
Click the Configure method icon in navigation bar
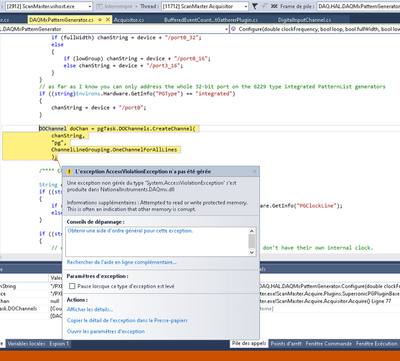234,29
